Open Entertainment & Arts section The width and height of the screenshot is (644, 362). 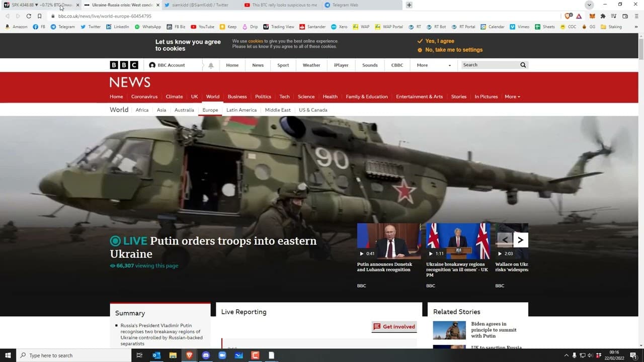point(419,97)
